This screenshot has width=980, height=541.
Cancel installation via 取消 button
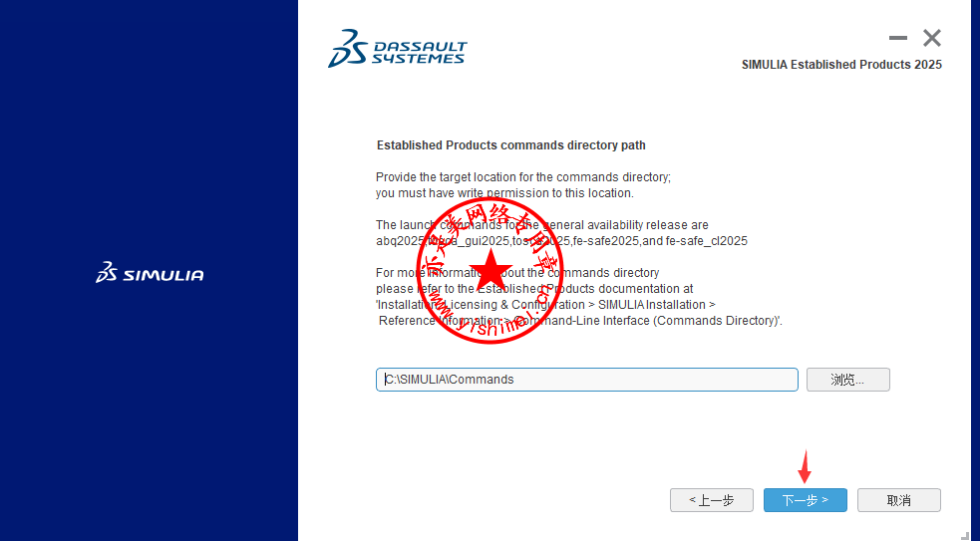coord(899,500)
